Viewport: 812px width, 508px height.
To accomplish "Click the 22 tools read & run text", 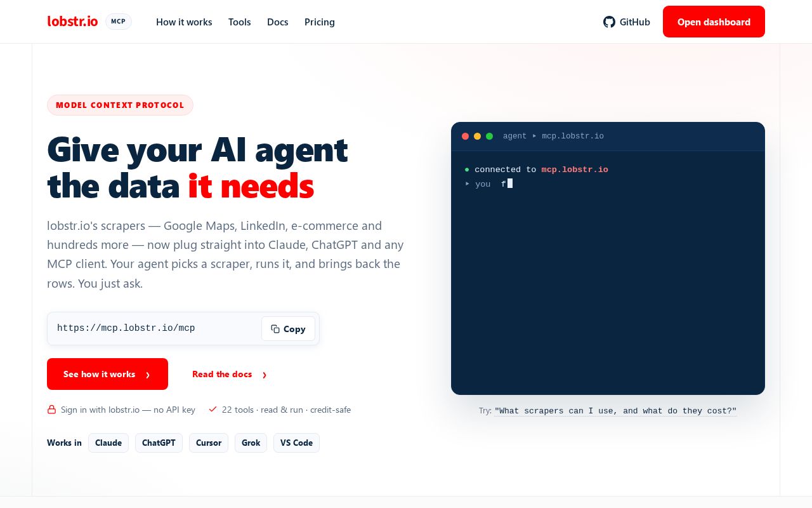I will (286, 410).
